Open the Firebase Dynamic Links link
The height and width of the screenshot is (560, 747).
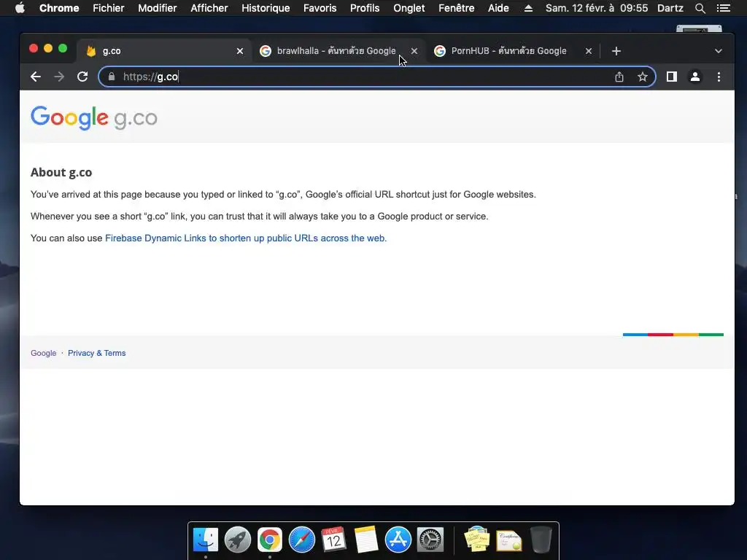246,238
